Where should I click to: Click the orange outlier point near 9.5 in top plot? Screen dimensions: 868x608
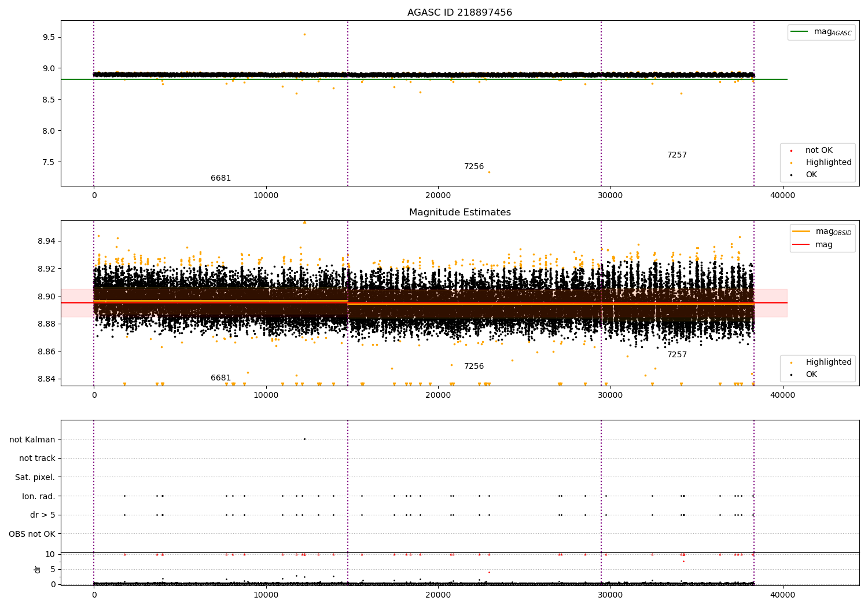304,34
